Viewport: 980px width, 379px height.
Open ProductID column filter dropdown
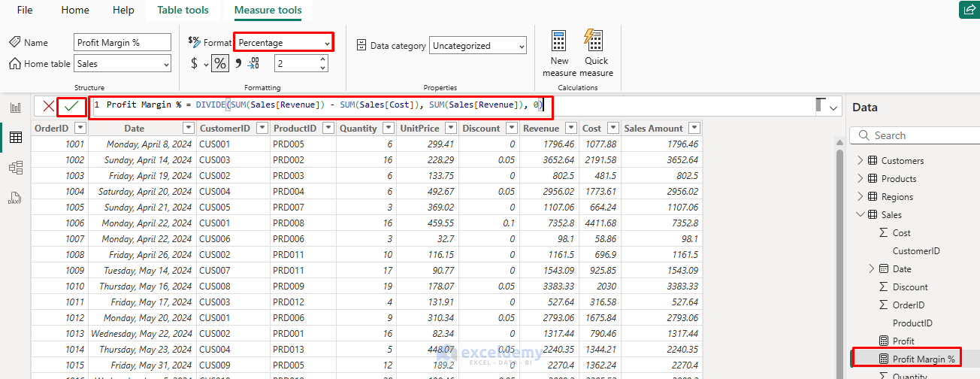pos(328,128)
